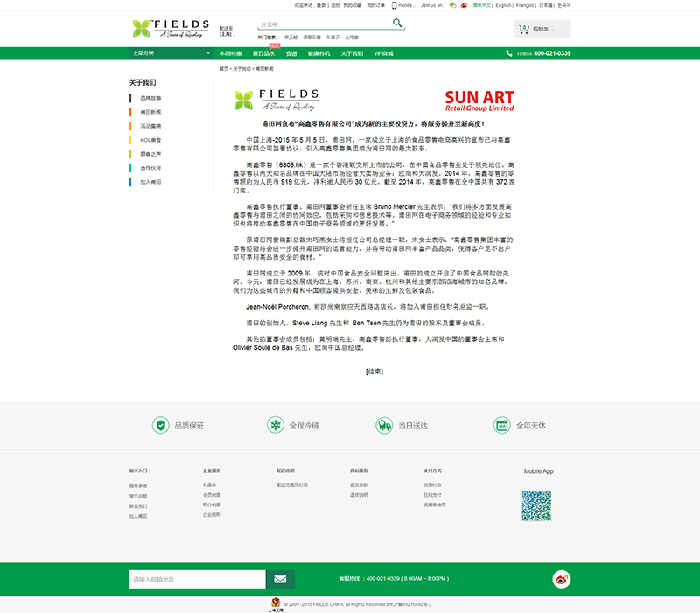Select 合作伙伴 in the sidebar
This screenshot has height=613, width=700.
pos(150,168)
